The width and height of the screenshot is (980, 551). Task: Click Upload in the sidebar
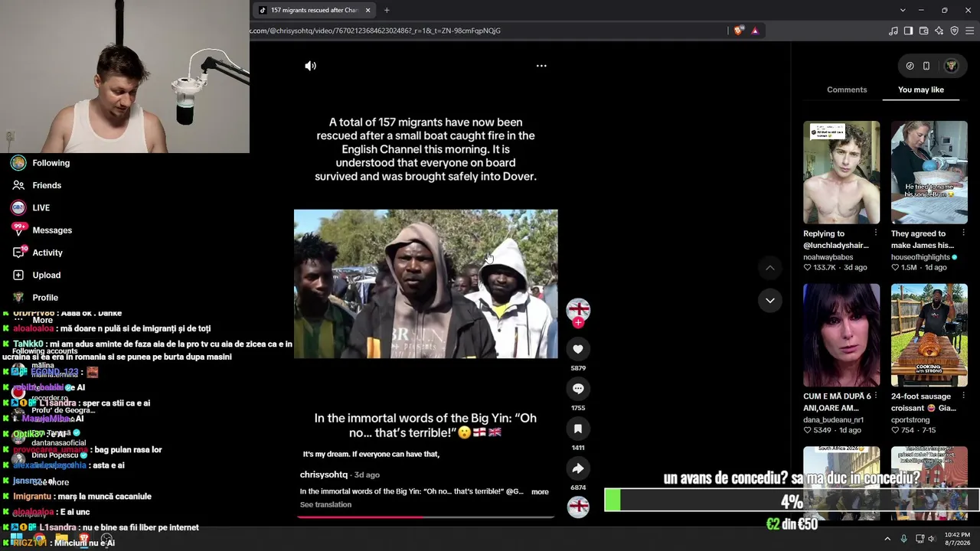tap(36, 275)
